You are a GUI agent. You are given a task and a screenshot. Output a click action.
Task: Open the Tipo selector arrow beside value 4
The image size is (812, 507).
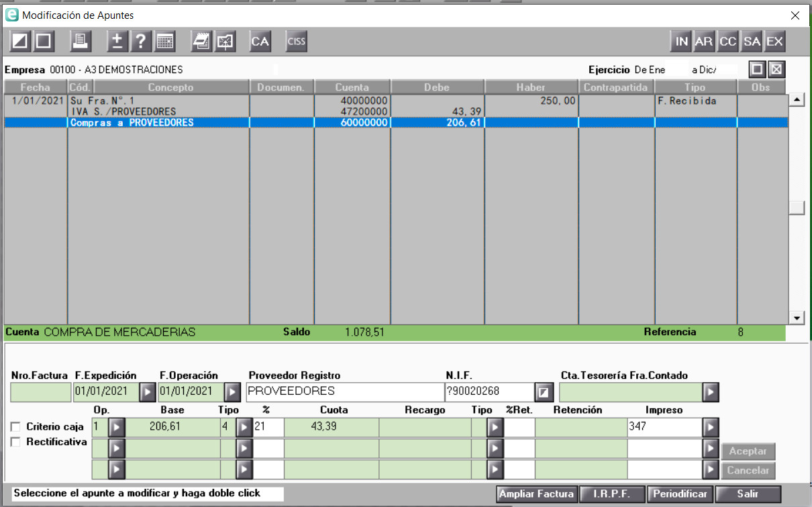click(x=244, y=426)
